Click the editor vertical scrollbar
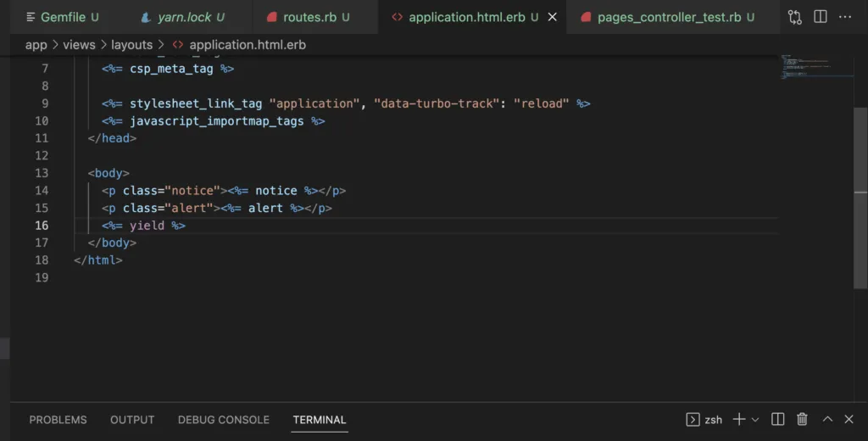This screenshot has width=868, height=441. [861, 198]
